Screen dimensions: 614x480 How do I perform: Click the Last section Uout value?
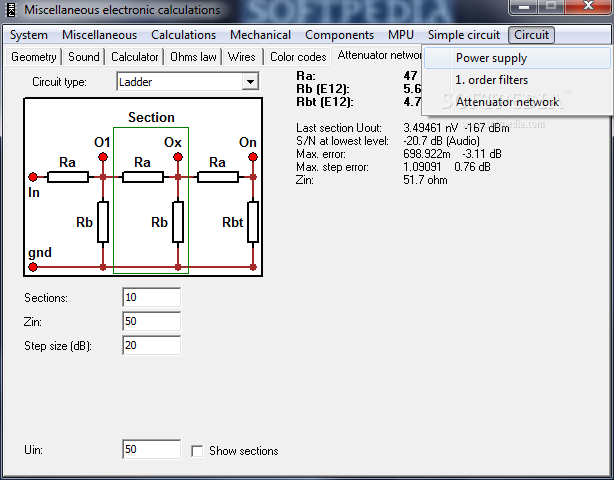tap(456, 128)
